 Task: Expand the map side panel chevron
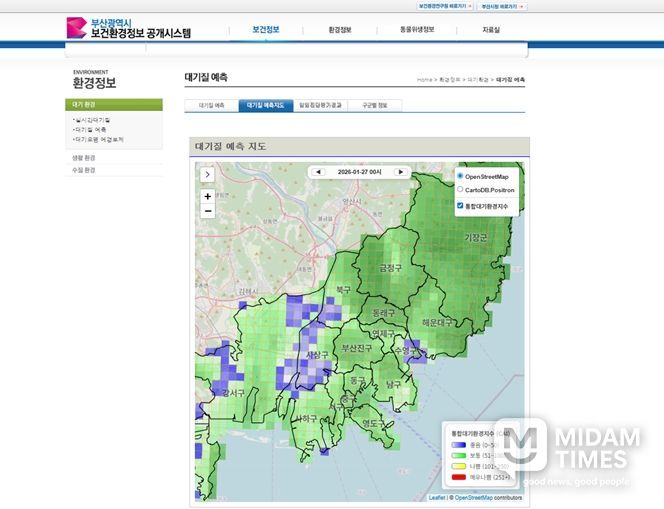207,173
